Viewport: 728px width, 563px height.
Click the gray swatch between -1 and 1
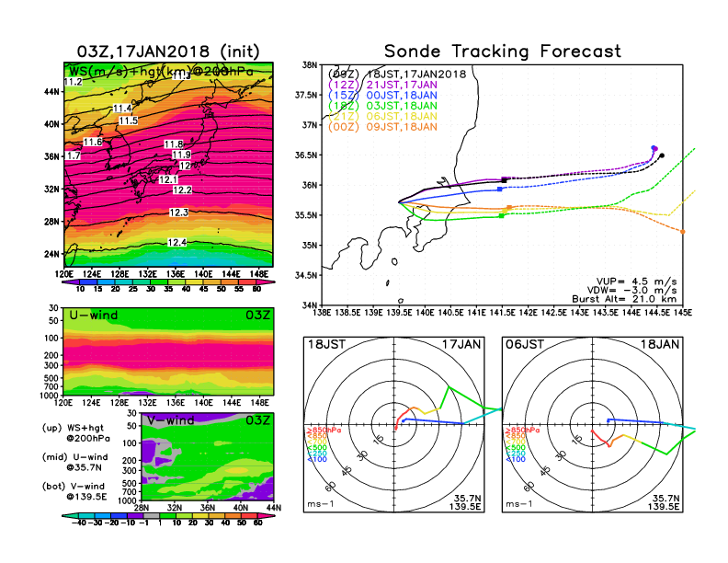pyautogui.click(x=152, y=515)
